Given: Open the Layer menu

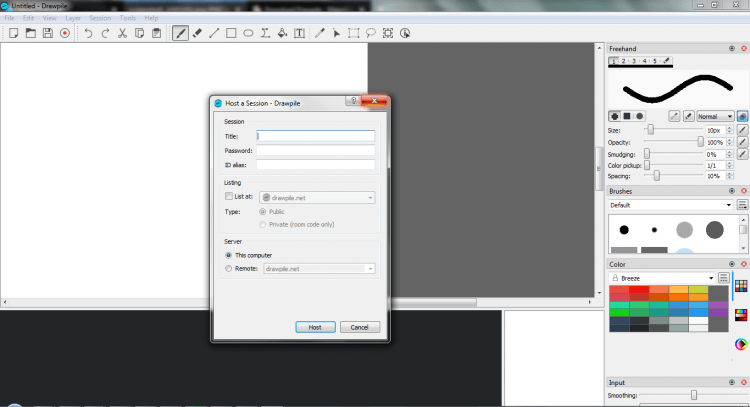Looking at the screenshot, I should click(x=73, y=18).
